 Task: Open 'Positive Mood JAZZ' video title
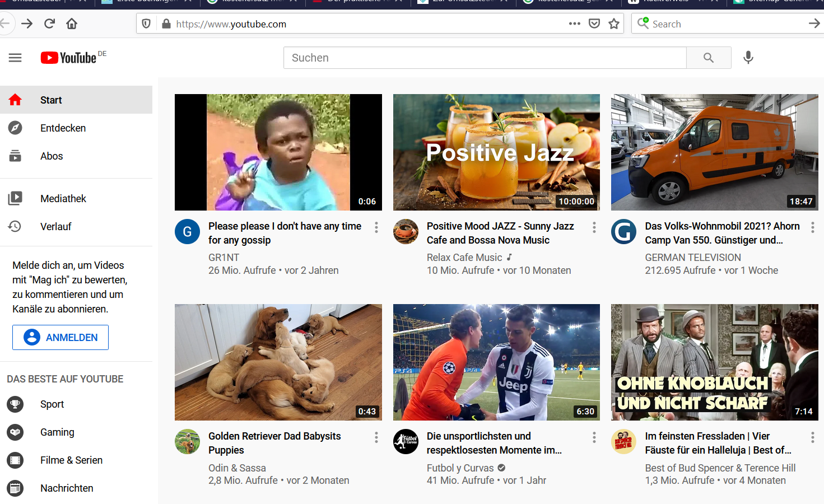500,233
